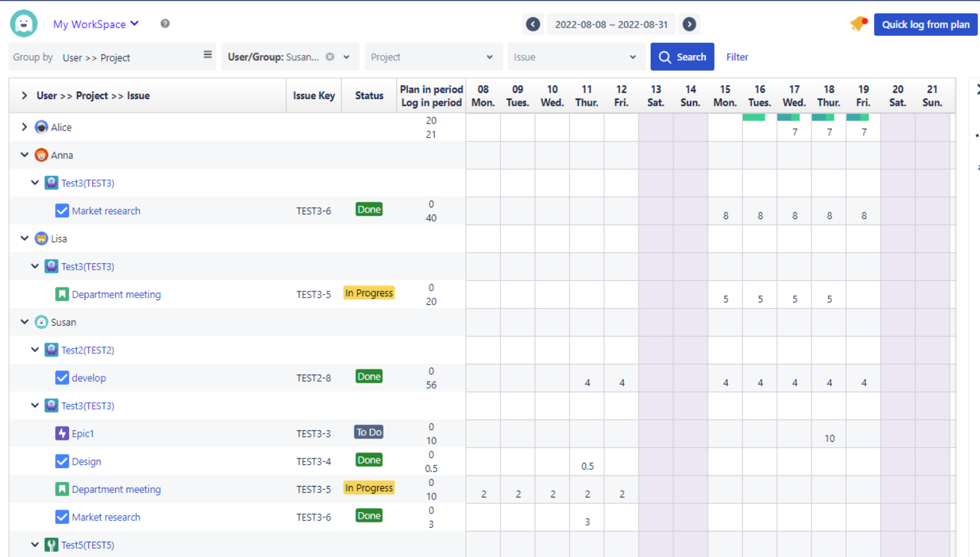This screenshot has height=557, width=980.
Task: Open the Issue filter dropdown
Action: tap(575, 57)
